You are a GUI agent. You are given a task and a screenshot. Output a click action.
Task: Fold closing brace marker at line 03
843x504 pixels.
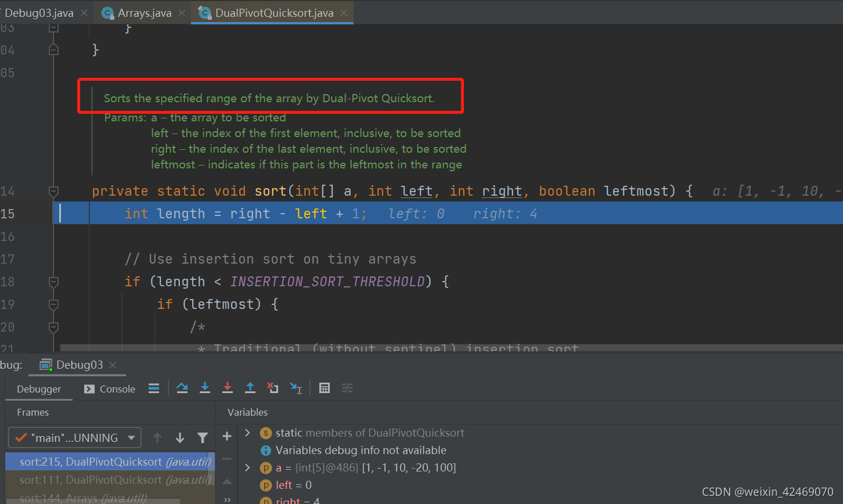53,27
